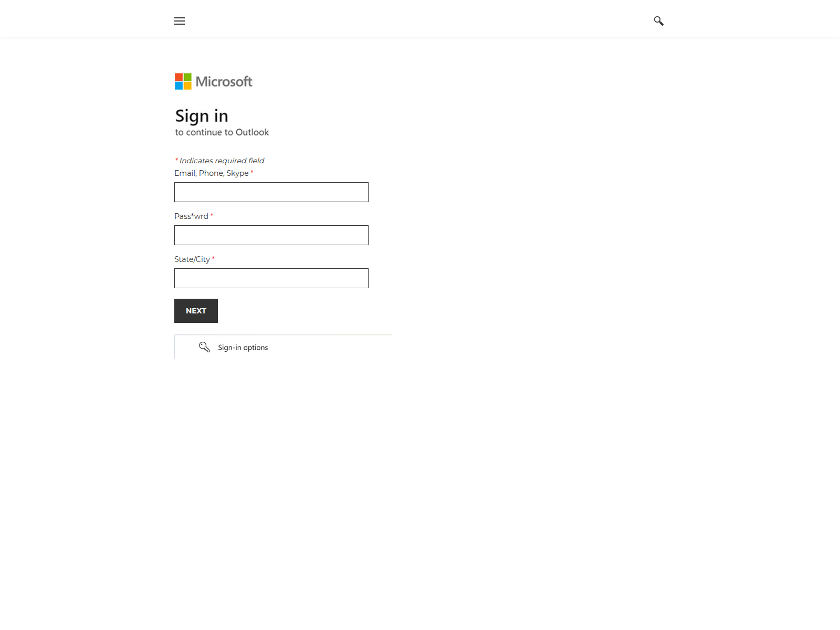
Task: Open the hamburger menu icon
Action: pos(180,21)
